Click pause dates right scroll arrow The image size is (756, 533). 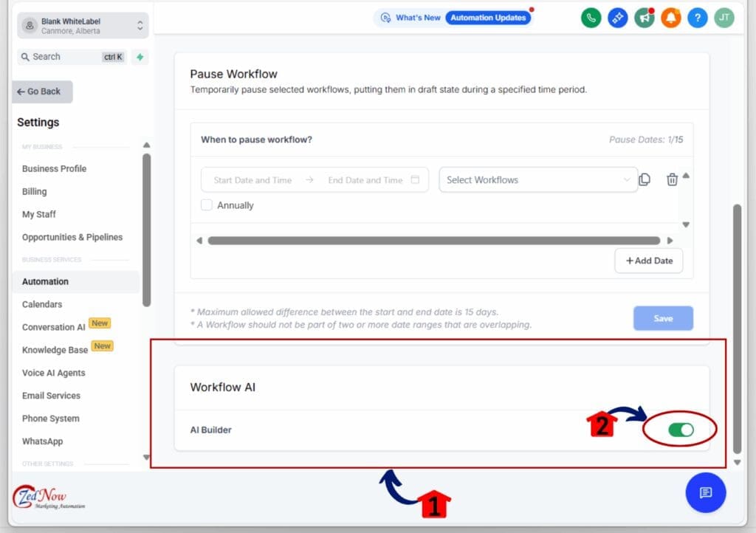point(670,241)
